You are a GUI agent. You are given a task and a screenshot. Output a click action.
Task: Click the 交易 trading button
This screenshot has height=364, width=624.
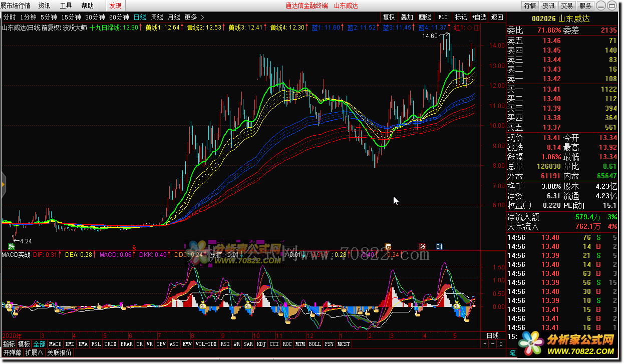[567, 6]
